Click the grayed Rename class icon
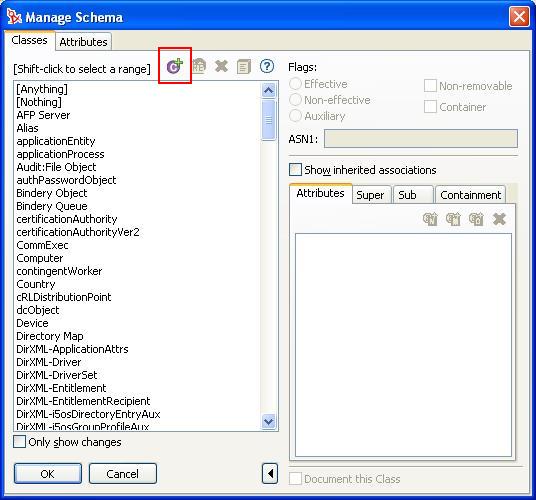536x500 pixels. (x=199, y=66)
